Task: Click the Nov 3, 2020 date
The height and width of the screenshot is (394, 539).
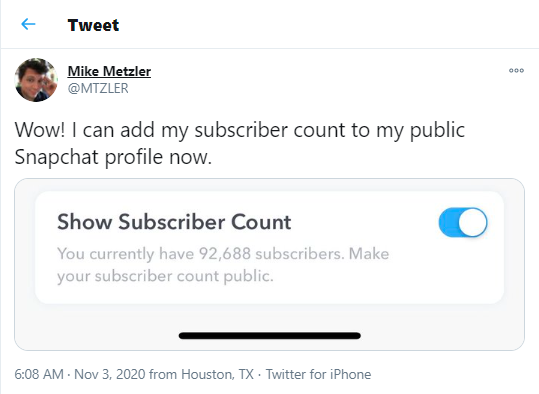Action: click(x=110, y=374)
